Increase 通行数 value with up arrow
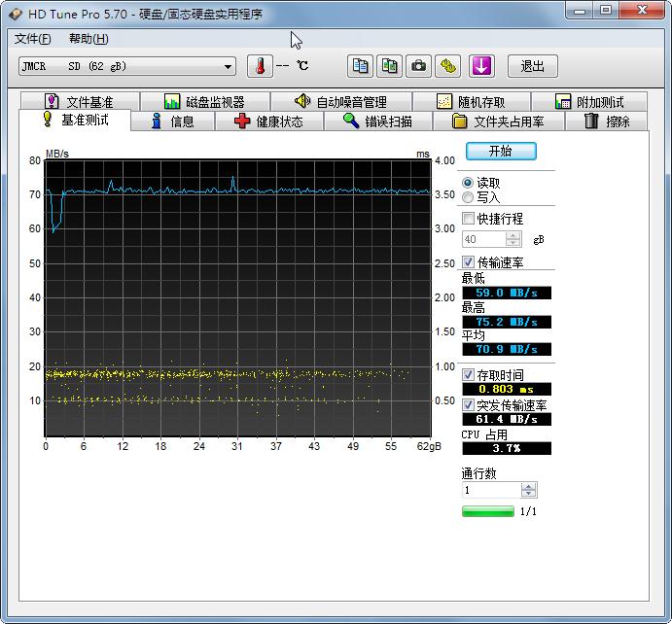Viewport: 672px width, 624px height. pyautogui.click(x=528, y=487)
